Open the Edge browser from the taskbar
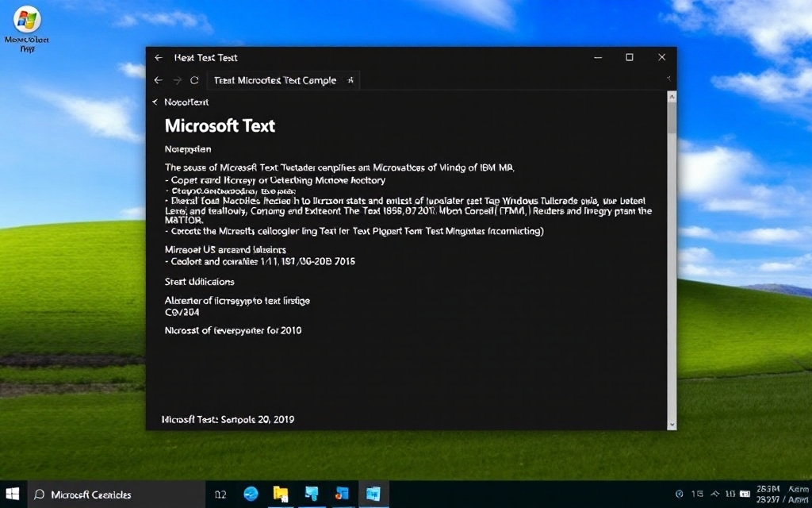The width and height of the screenshot is (812, 508). point(251,494)
